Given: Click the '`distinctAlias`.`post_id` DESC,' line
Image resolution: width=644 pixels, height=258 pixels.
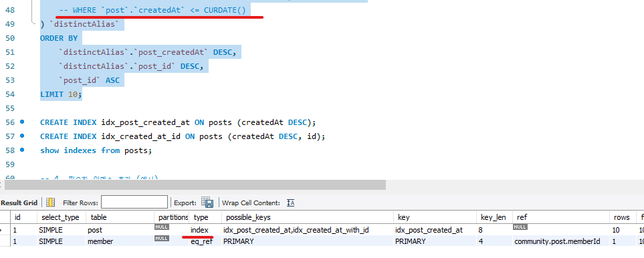Looking at the screenshot, I should pos(132,66).
